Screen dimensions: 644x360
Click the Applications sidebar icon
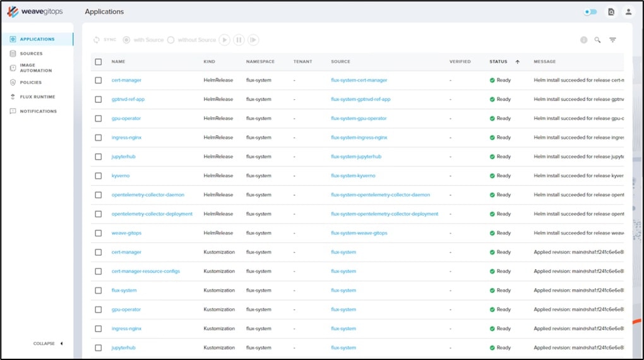(x=13, y=39)
